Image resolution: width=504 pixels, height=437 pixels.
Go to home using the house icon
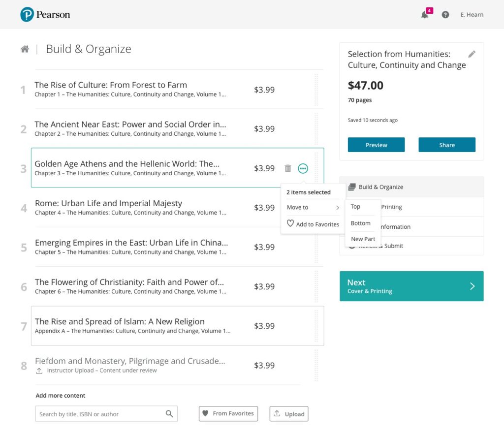(x=25, y=49)
